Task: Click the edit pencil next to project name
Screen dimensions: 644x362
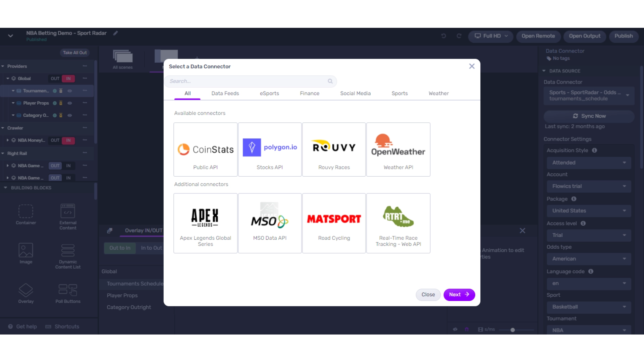Action: [x=115, y=33]
